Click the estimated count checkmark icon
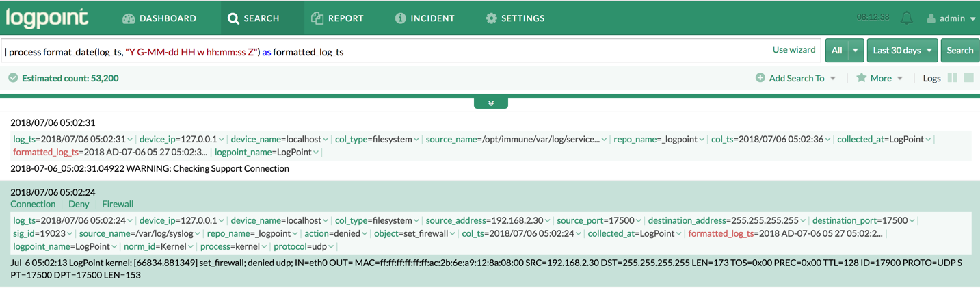Viewport: 980px width, 288px height. pos(13,78)
